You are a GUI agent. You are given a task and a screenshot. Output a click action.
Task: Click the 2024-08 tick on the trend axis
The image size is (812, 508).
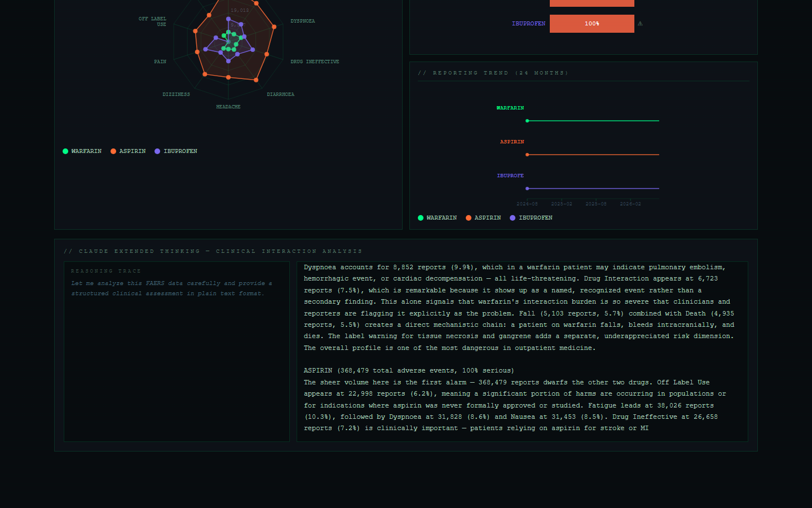[527, 204]
